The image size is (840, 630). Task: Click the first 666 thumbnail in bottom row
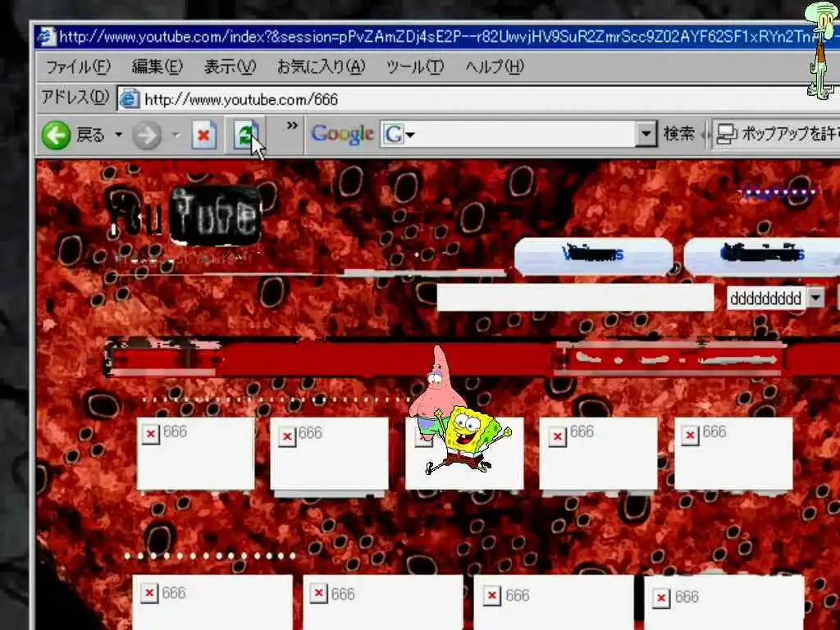[212, 603]
